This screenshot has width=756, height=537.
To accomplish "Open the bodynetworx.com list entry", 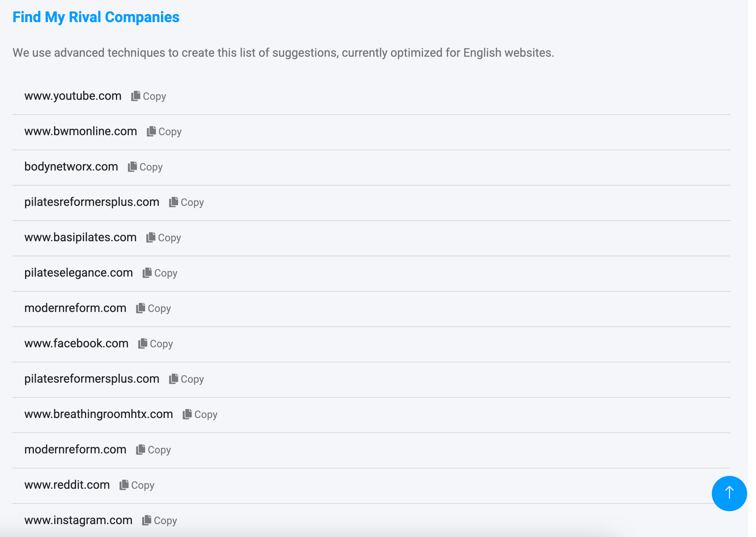I will point(71,166).
